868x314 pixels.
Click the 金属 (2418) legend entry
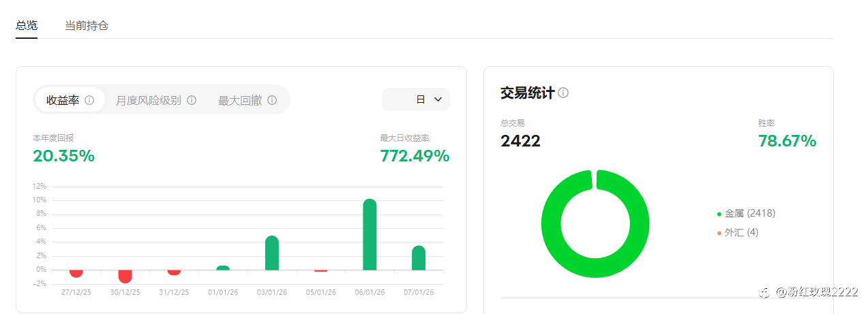pos(746,213)
